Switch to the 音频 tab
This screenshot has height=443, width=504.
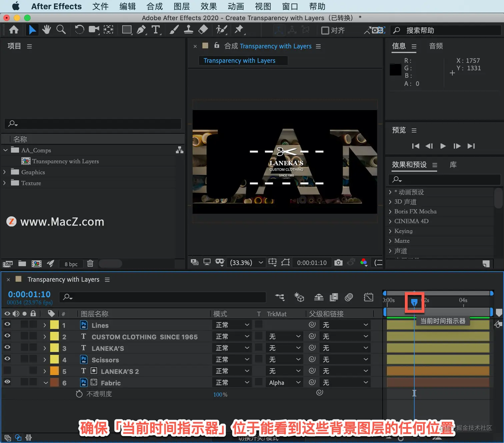pyautogui.click(x=436, y=46)
